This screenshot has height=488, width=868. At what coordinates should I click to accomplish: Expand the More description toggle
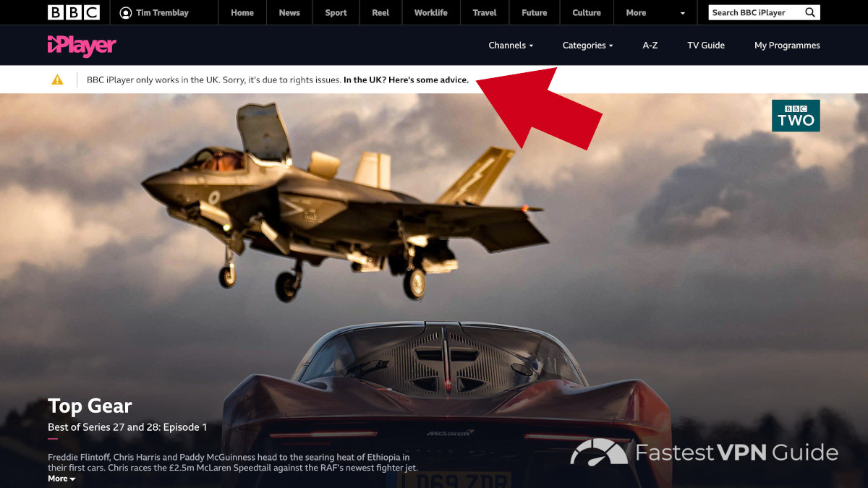(x=61, y=479)
